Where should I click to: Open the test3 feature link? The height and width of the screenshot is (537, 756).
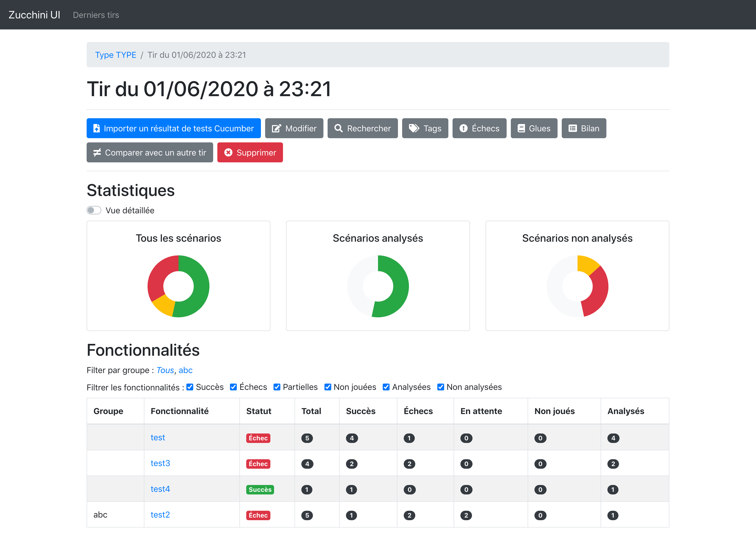[160, 463]
